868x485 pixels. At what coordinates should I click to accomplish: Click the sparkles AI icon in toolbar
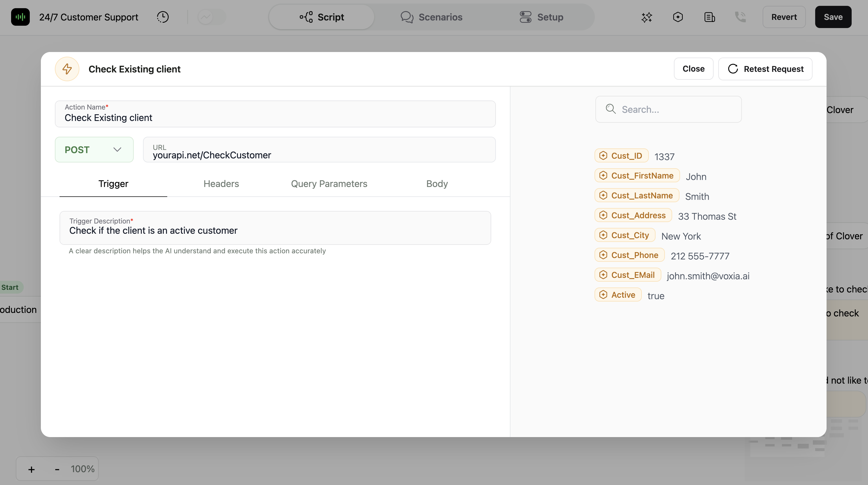pos(646,17)
